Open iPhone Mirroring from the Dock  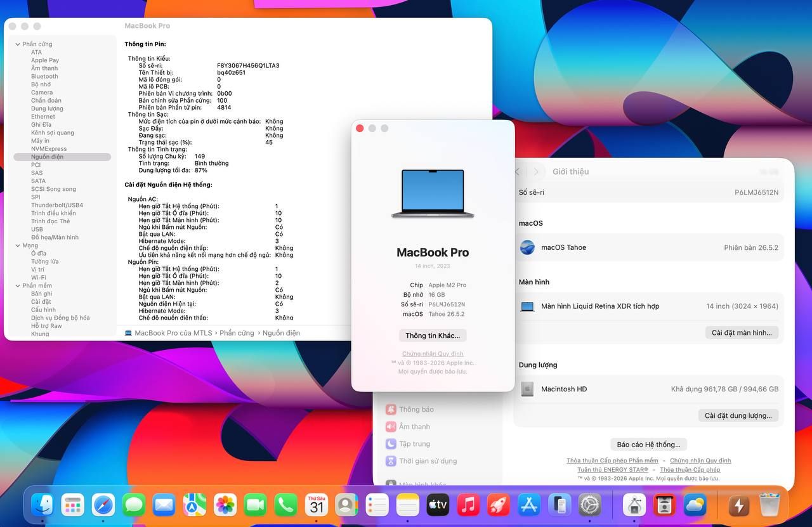(x=560, y=505)
